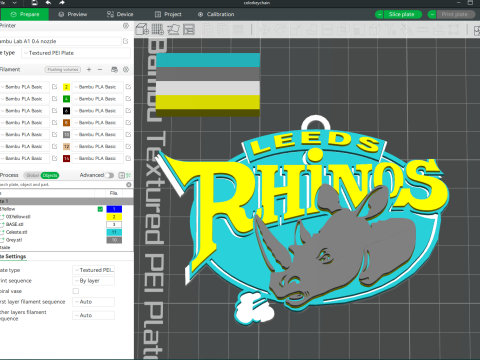
Task: Change the blue filament 1 cell of Yellow object
Action: tap(114, 209)
